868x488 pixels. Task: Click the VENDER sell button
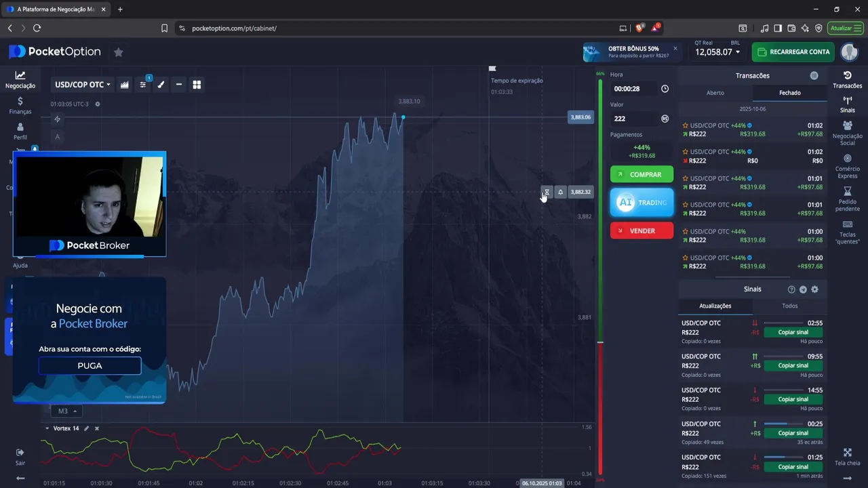click(642, 230)
